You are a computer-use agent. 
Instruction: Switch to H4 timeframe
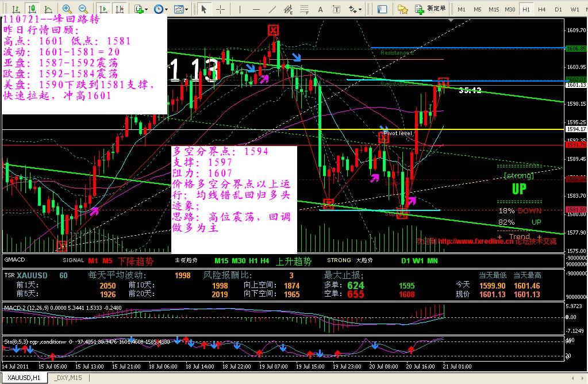pyautogui.click(x=542, y=9)
